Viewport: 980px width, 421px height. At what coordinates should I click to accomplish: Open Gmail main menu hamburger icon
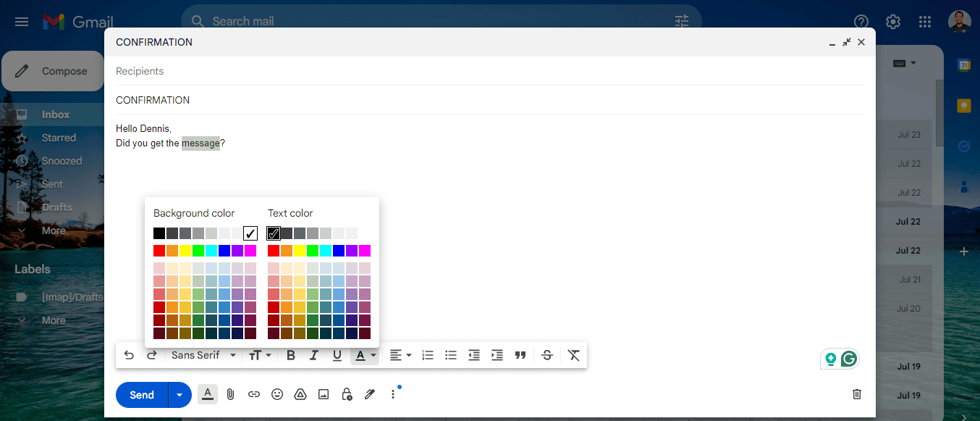[x=22, y=22]
